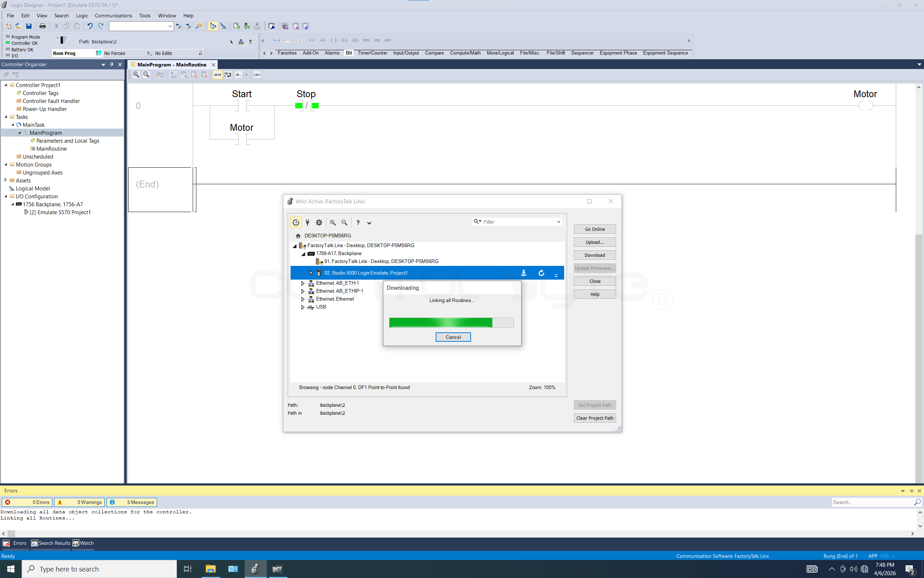
Task: Switch to the Compare instruction tab
Action: 435,53
